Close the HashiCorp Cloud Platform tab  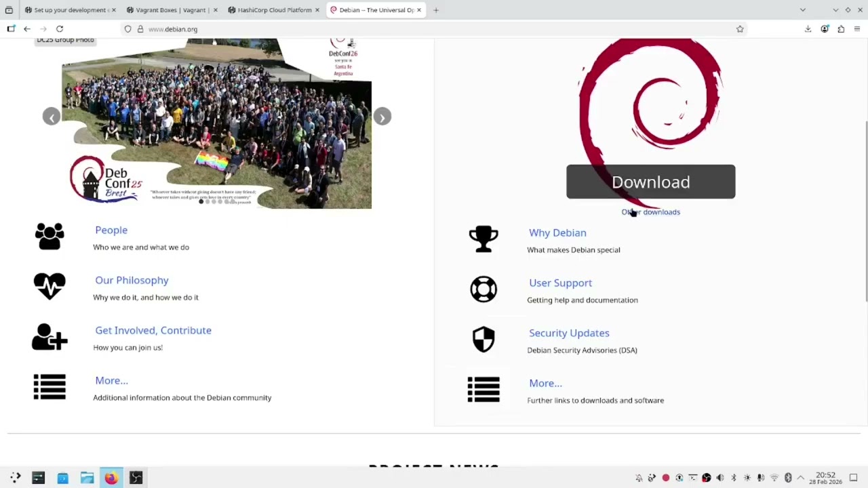[x=317, y=10]
